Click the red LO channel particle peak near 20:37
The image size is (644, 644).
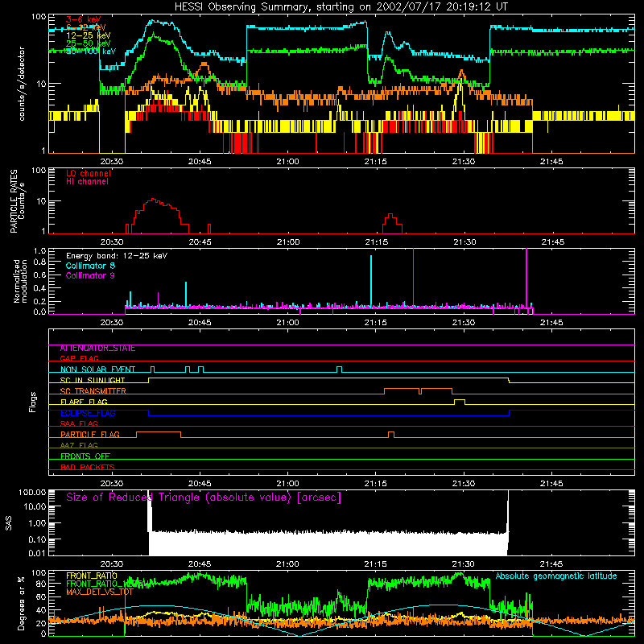(x=154, y=200)
